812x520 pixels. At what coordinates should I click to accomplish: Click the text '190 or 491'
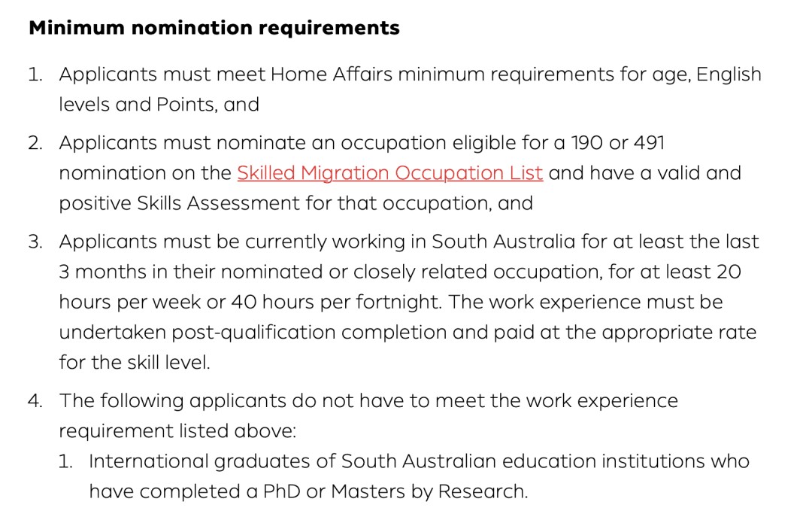pyautogui.click(x=618, y=143)
